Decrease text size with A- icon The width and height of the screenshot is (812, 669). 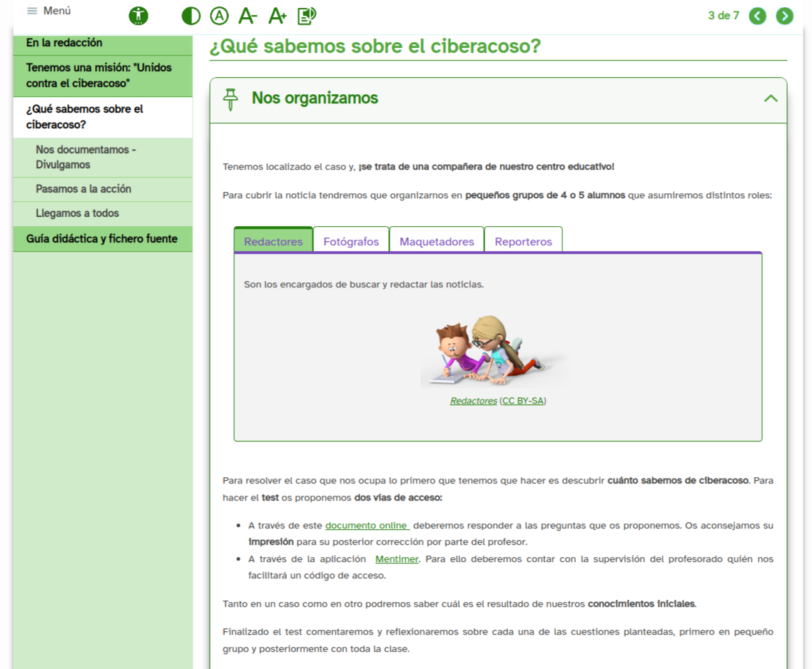click(x=248, y=16)
